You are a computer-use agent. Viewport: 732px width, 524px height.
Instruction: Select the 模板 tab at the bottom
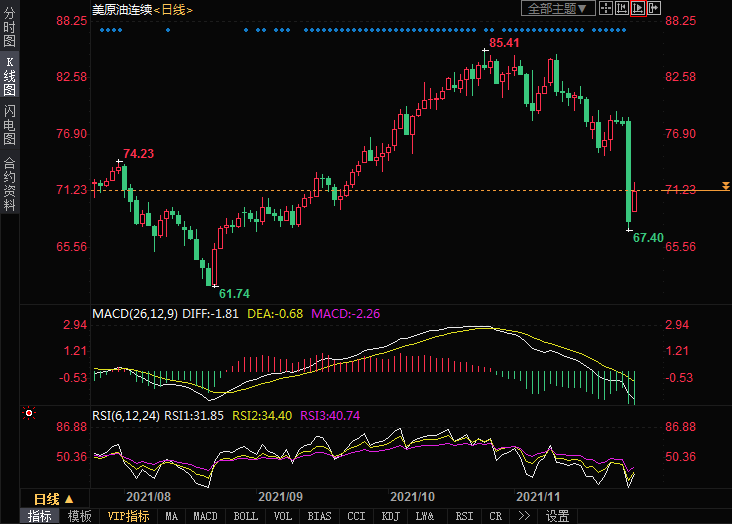(79, 516)
